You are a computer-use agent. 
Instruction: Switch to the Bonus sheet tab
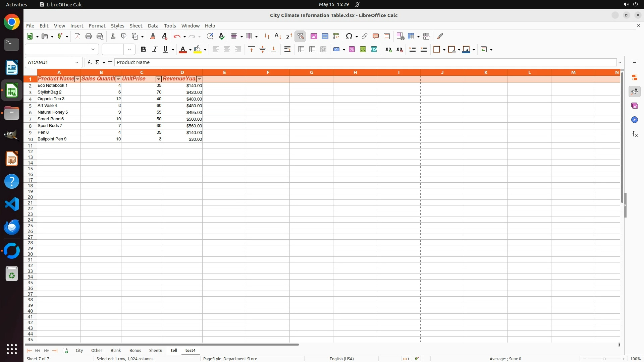[x=135, y=350]
